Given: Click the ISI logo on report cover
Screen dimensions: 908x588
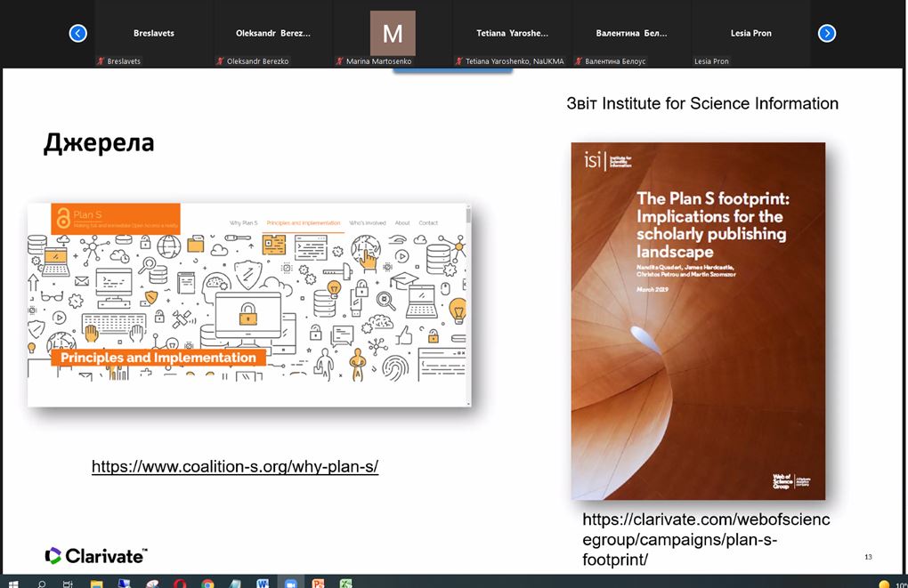Looking at the screenshot, I should pos(608,160).
